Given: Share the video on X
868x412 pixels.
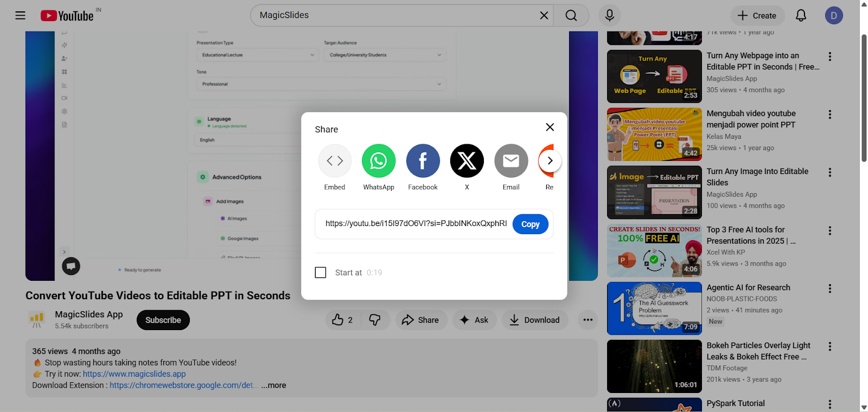Looking at the screenshot, I should pos(467,168).
